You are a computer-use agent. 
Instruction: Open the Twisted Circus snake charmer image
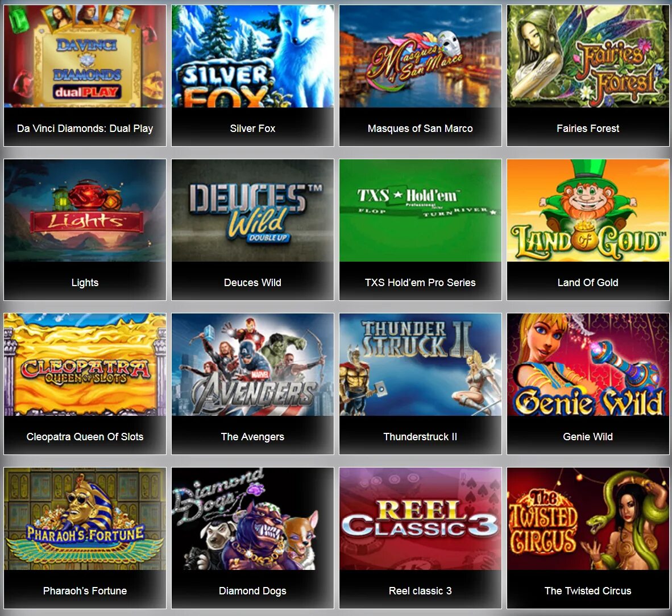pos(587,519)
